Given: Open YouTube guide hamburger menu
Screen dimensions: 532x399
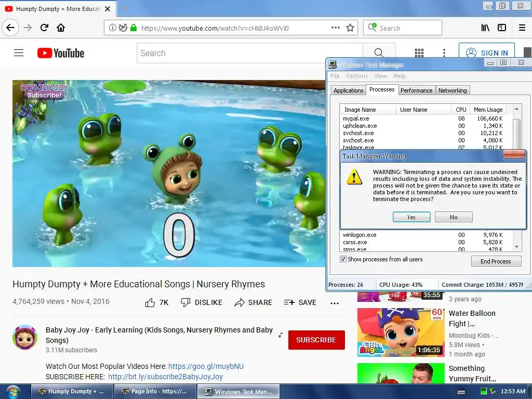Looking at the screenshot, I should 19,53.
